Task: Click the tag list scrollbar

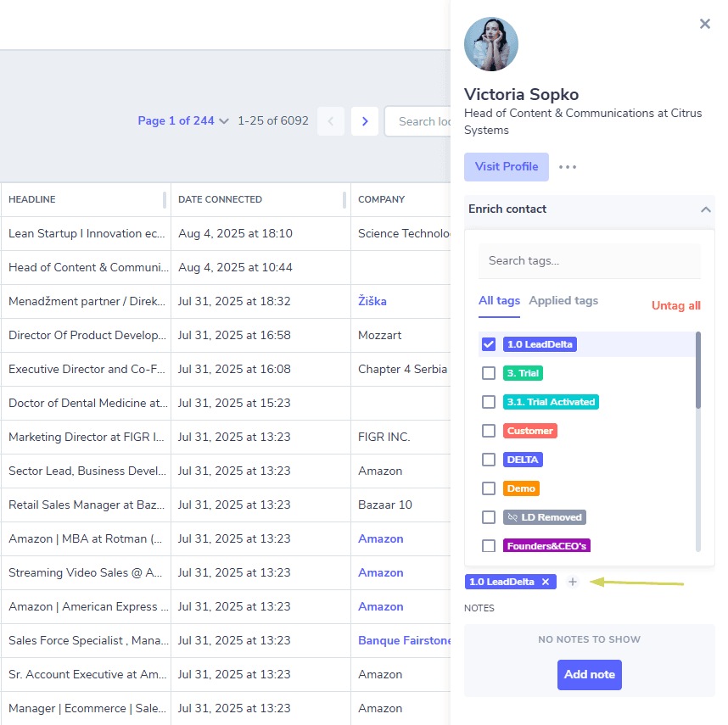Action: click(697, 371)
